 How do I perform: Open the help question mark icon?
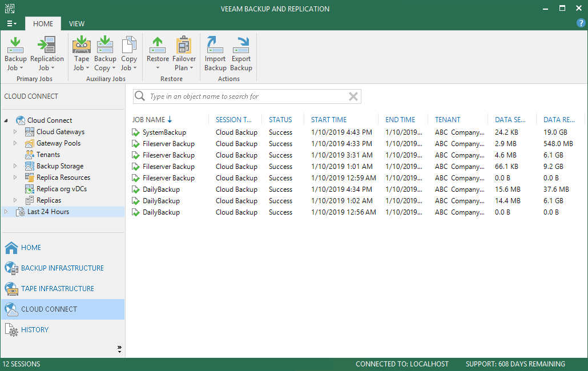tap(581, 23)
